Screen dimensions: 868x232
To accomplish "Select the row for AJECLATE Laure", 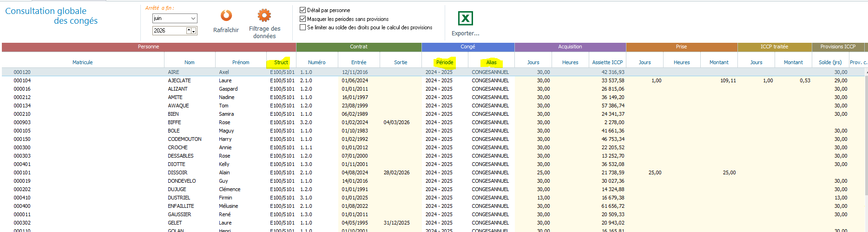I will coord(434,80).
